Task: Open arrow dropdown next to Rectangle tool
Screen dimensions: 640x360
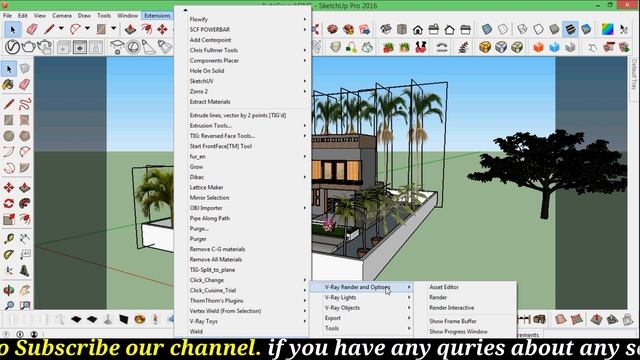Action: pyautogui.click(x=113, y=29)
